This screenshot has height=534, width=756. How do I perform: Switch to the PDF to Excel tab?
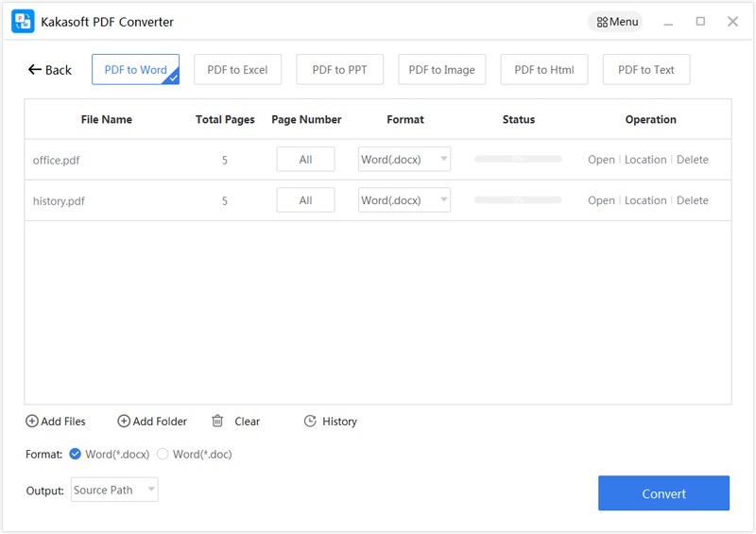(237, 70)
